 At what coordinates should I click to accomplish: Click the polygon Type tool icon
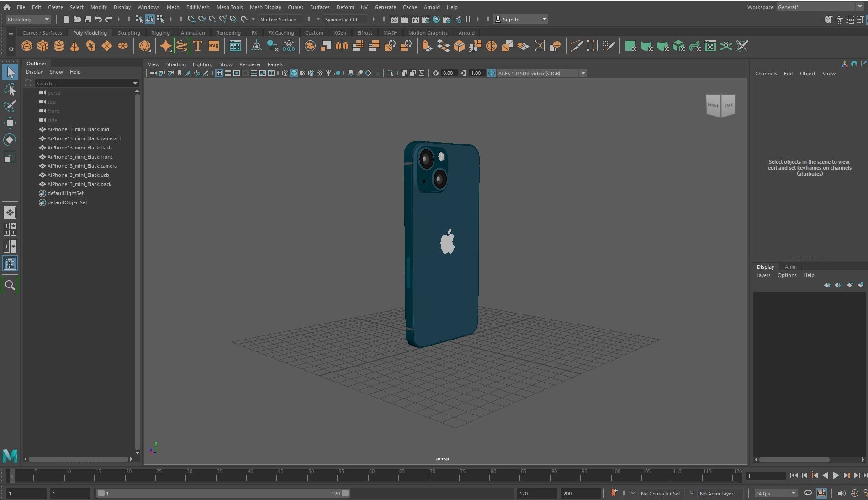click(x=198, y=46)
